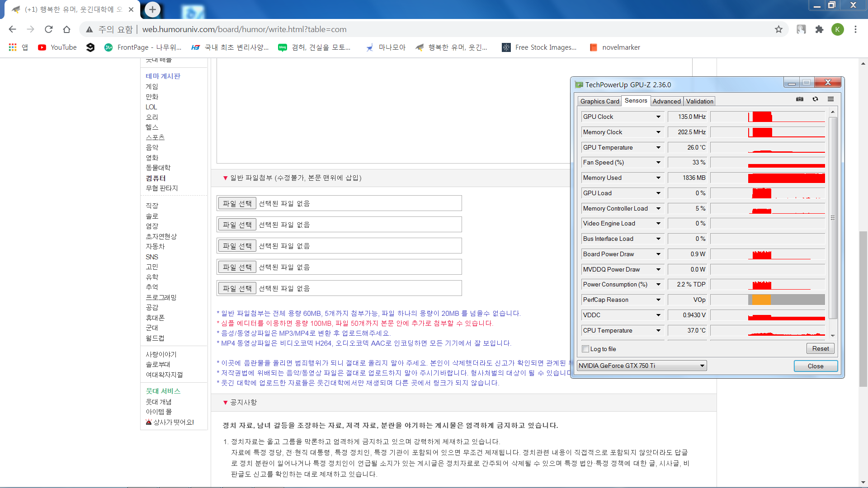
Task: Click the GPU-Z screenshot camera icon
Action: tap(800, 99)
